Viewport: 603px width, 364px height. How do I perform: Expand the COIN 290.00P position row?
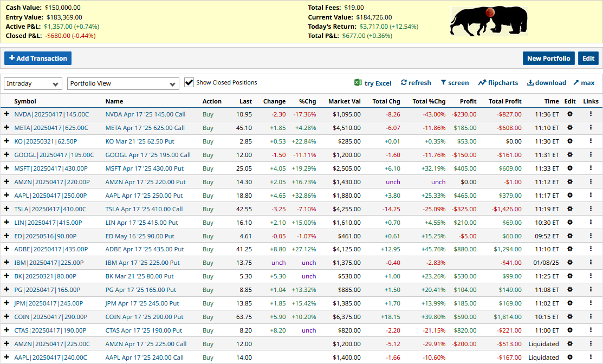[7, 317]
